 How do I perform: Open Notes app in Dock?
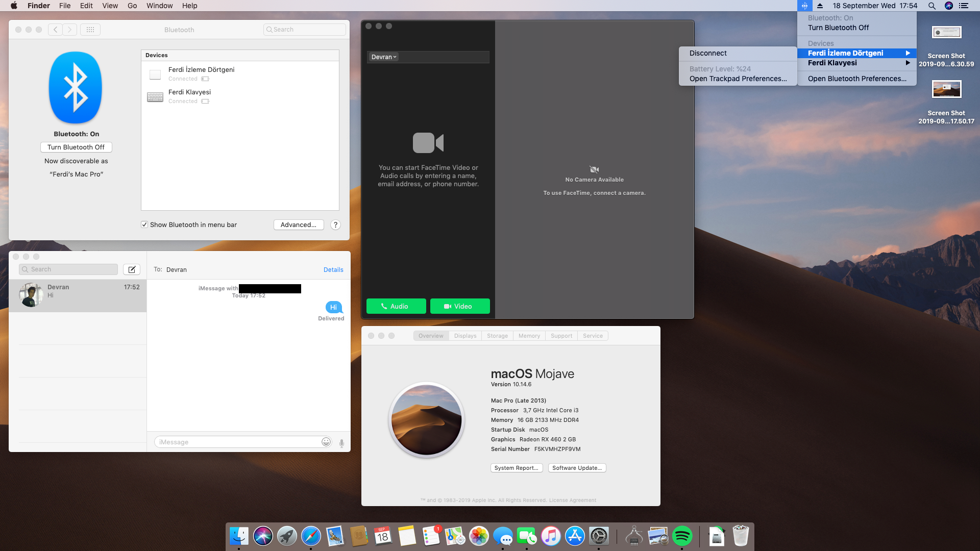(407, 536)
